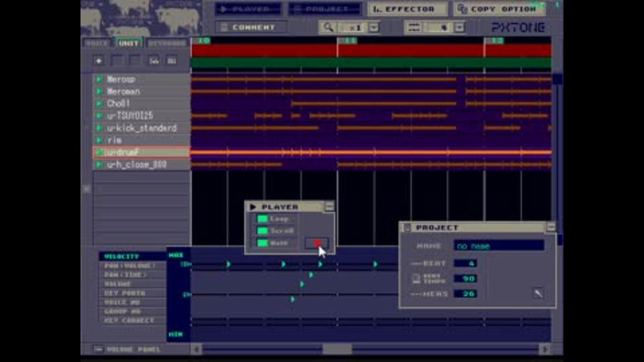Image resolution: width=644 pixels, height=362 pixels.
Task: Open the grid division dropdown arrow
Action: click(x=459, y=27)
